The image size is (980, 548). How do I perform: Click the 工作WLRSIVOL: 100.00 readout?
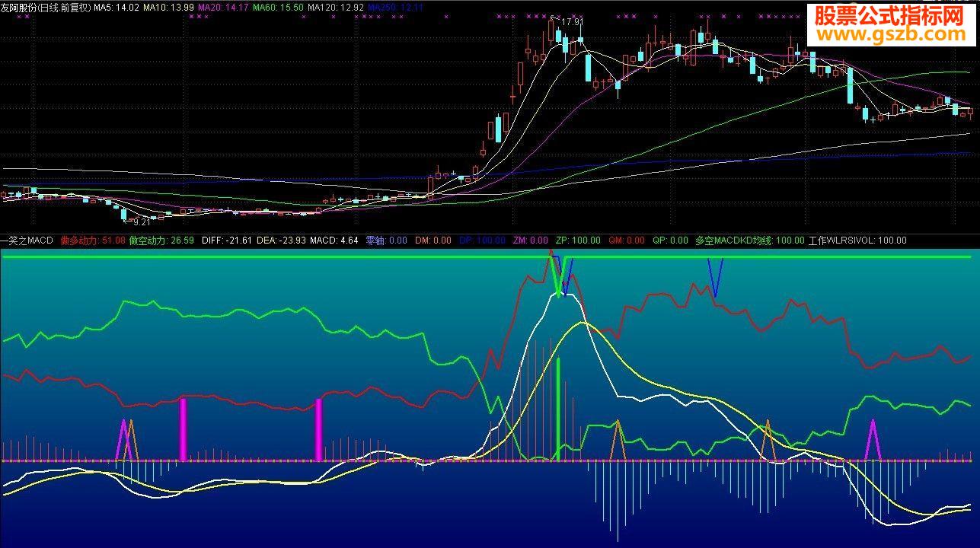tap(857, 241)
